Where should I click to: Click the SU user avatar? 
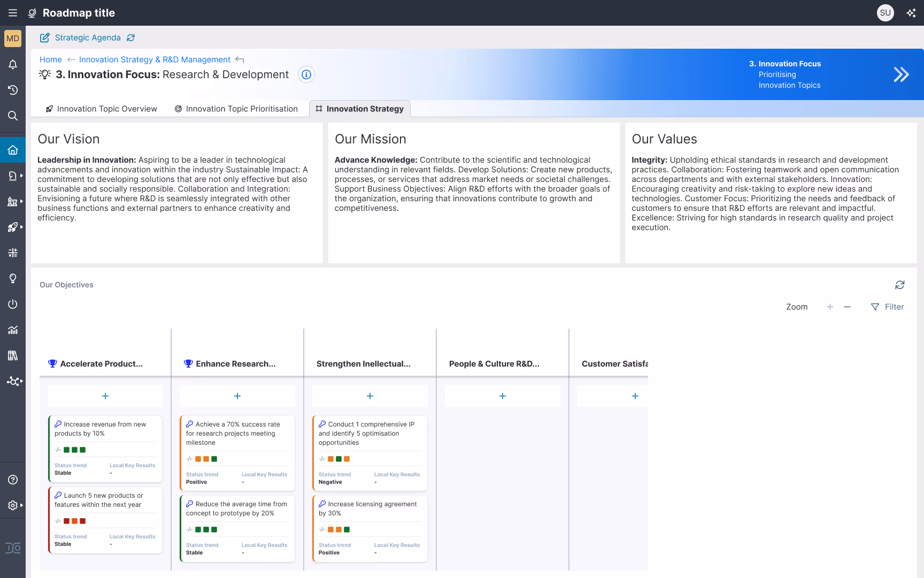(x=885, y=13)
